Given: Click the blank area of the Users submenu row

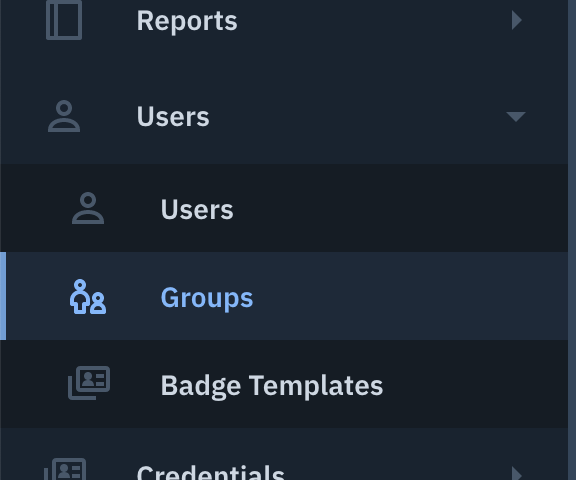Looking at the screenshot, I should [x=400, y=208].
